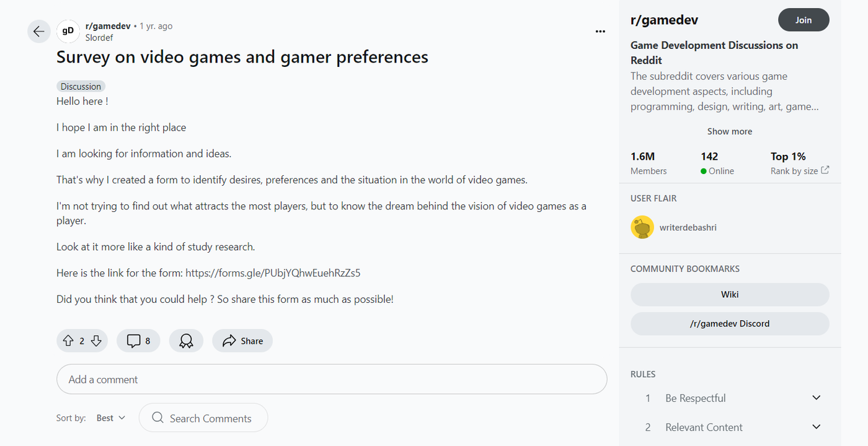
Task: Open Slordef's user profile
Action: click(x=99, y=37)
